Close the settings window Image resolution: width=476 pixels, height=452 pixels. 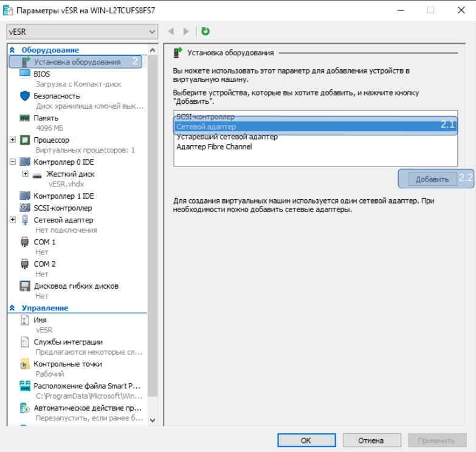click(461, 10)
